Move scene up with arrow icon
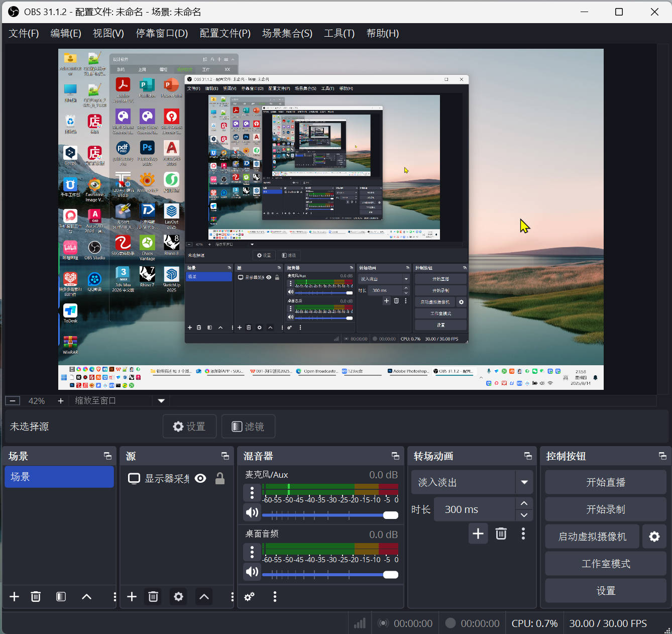This screenshot has height=634, width=672. [86, 596]
